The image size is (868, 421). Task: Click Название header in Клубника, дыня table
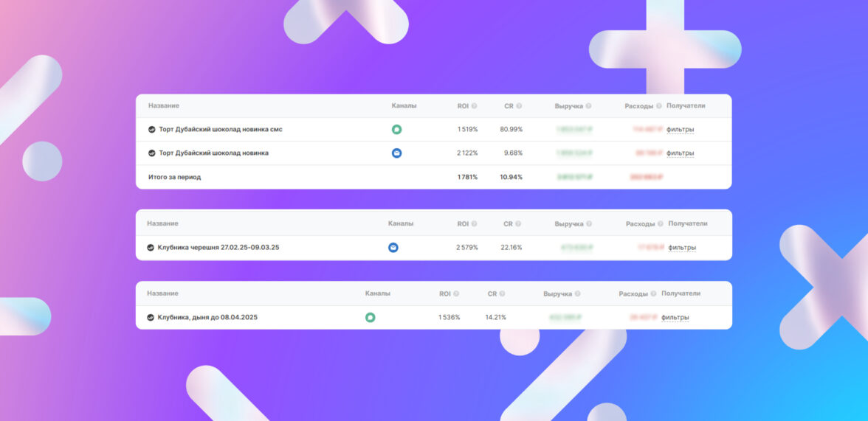(162, 293)
